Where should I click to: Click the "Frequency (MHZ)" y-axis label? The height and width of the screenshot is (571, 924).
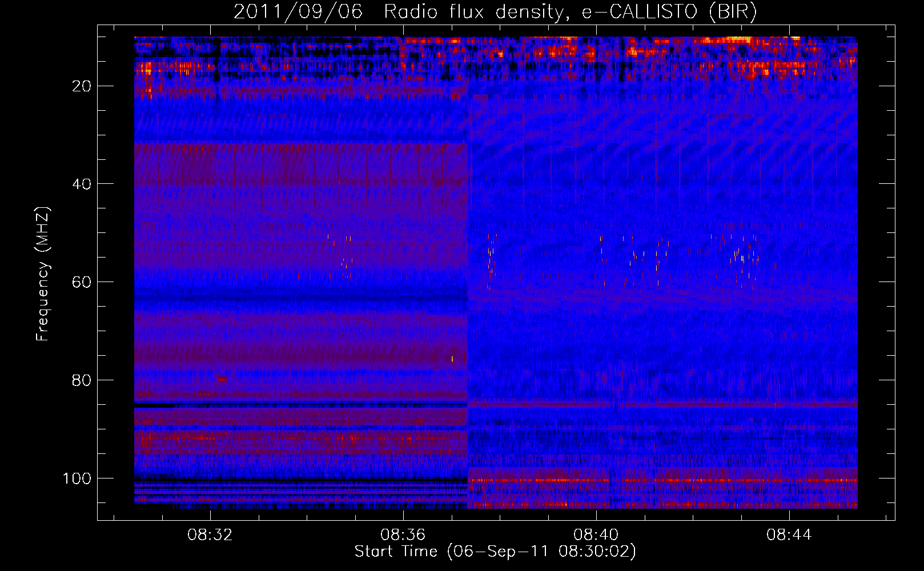(x=43, y=274)
